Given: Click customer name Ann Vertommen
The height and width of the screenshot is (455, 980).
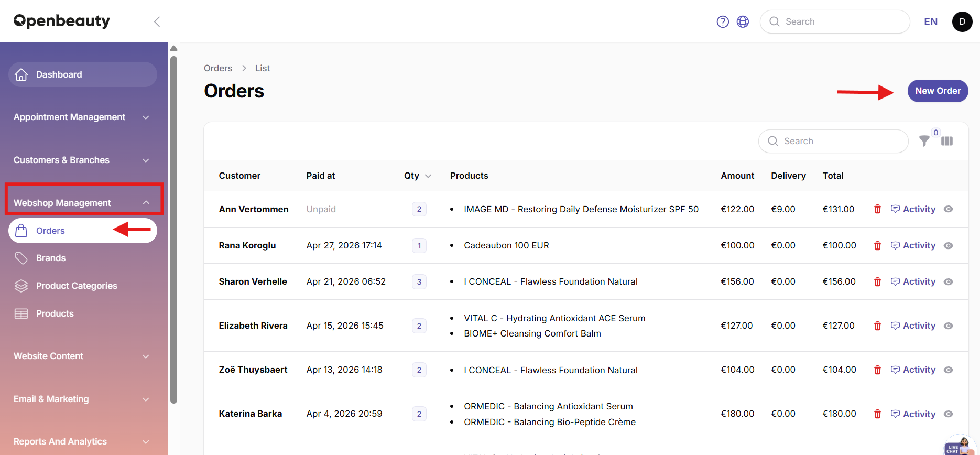Looking at the screenshot, I should (x=254, y=209).
